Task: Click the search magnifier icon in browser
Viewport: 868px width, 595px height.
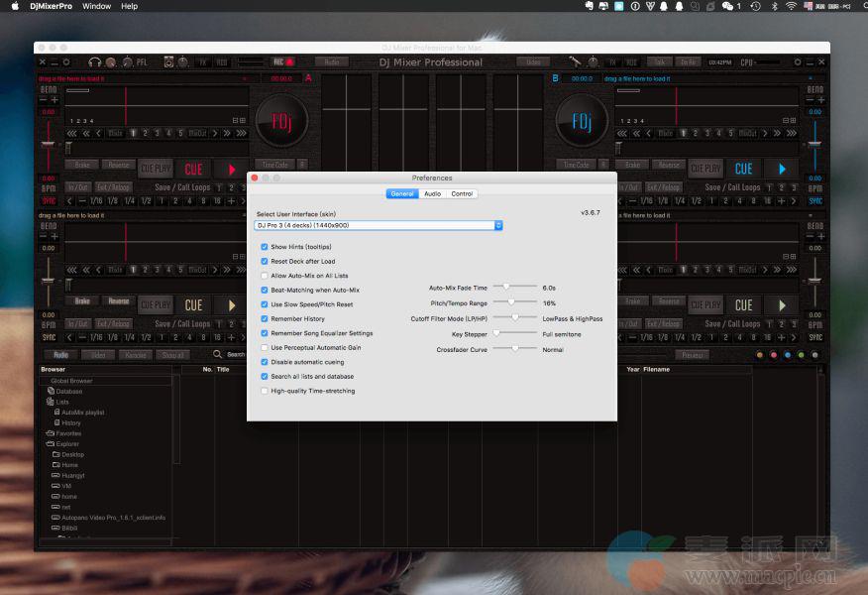Action: point(217,354)
